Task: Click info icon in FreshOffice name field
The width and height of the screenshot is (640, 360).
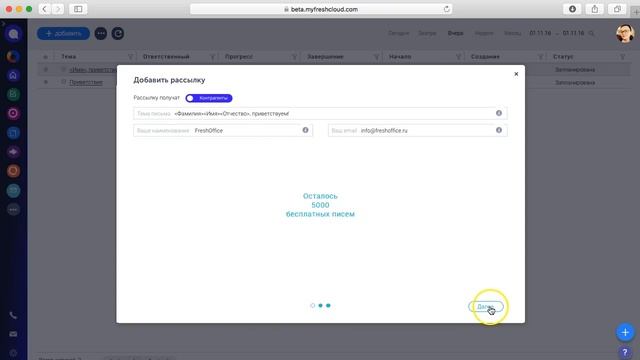Action: [305, 130]
